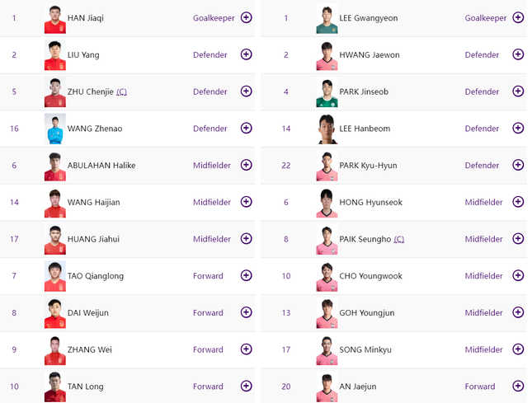Select CHO Youngwook player name

(x=370, y=276)
